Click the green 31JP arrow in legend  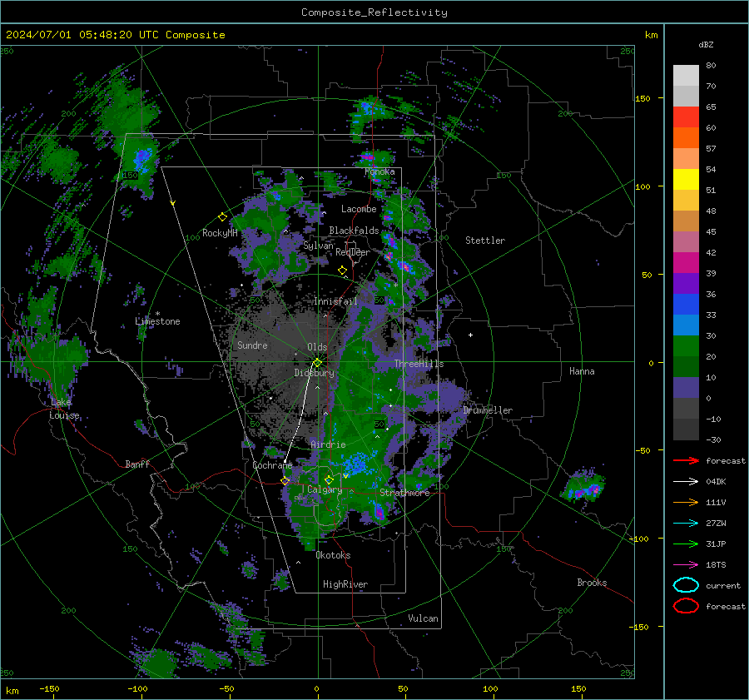pos(686,544)
